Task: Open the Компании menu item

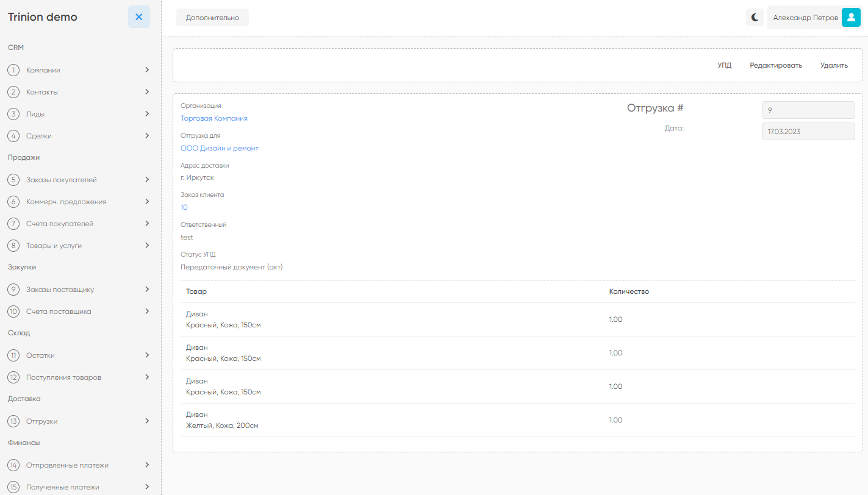Action: pos(43,70)
